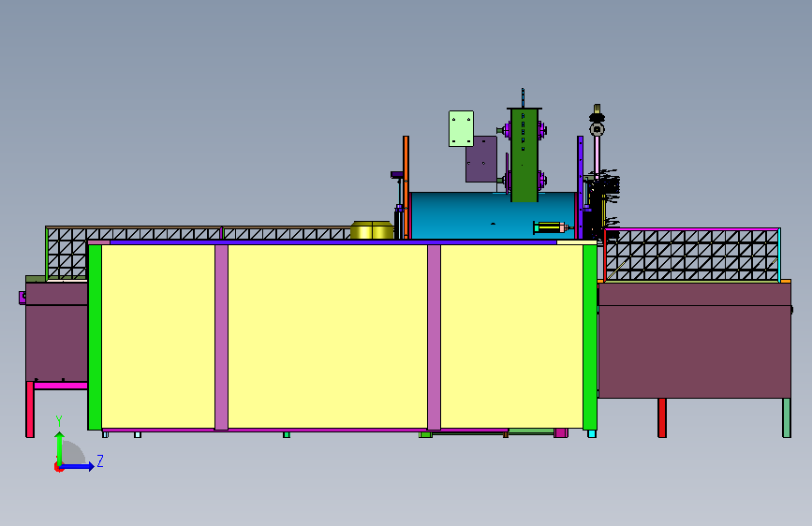Image resolution: width=812 pixels, height=526 pixels.
Task: Pick the large maroon table on the right
Action: (694, 341)
